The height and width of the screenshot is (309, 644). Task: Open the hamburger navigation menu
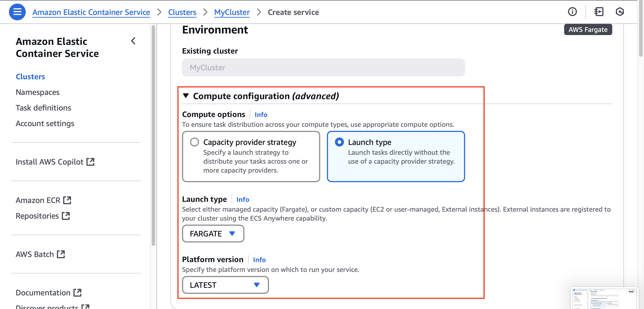coord(17,12)
